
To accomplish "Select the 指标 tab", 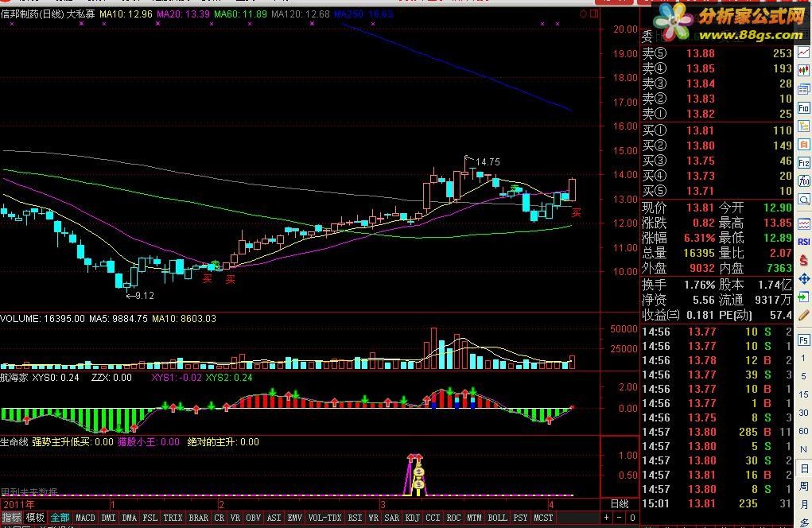I will pyautogui.click(x=11, y=517).
